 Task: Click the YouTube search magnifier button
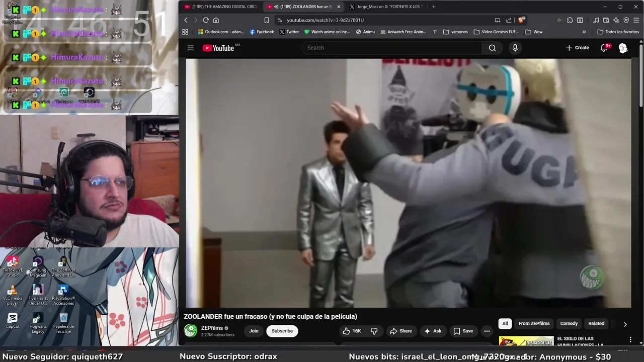click(x=492, y=48)
